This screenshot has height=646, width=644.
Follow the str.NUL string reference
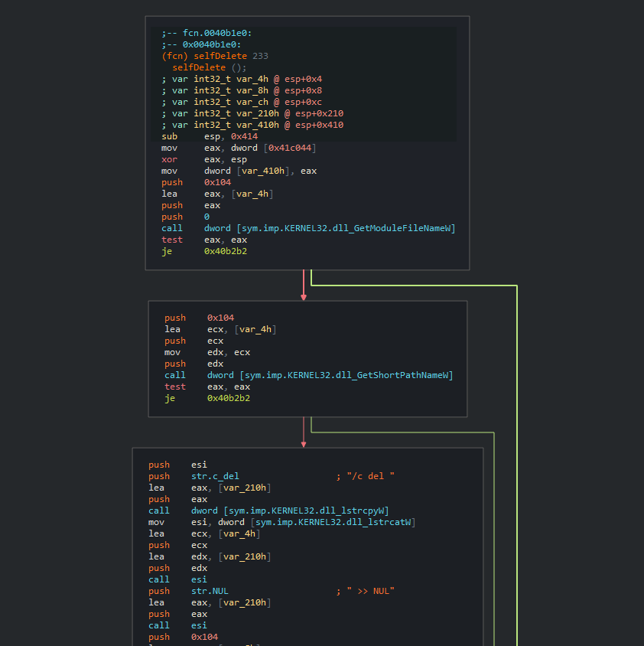click(x=210, y=591)
